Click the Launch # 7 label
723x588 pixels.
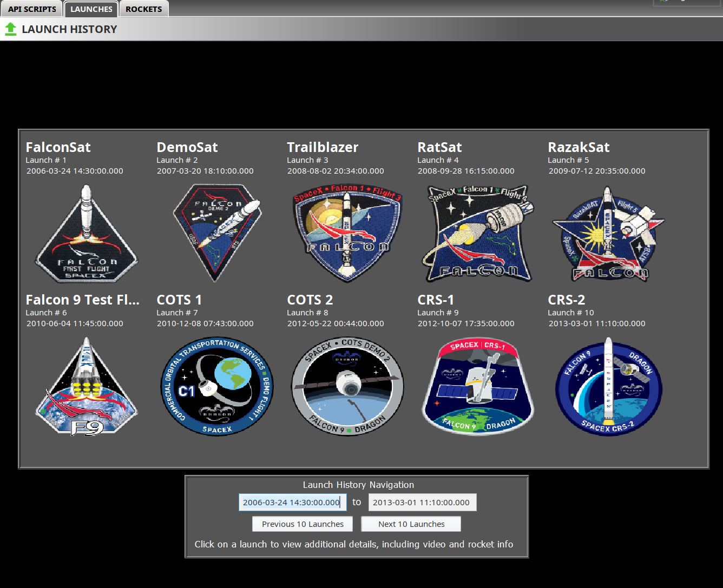coord(177,313)
